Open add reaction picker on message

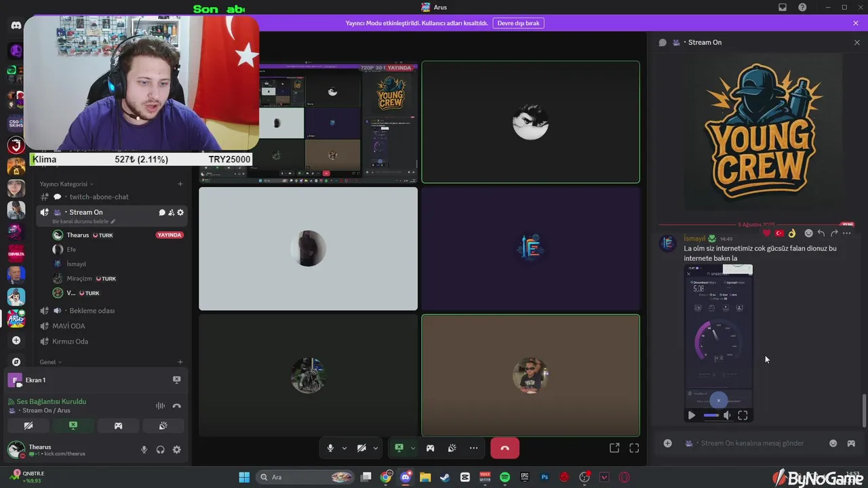(808, 233)
